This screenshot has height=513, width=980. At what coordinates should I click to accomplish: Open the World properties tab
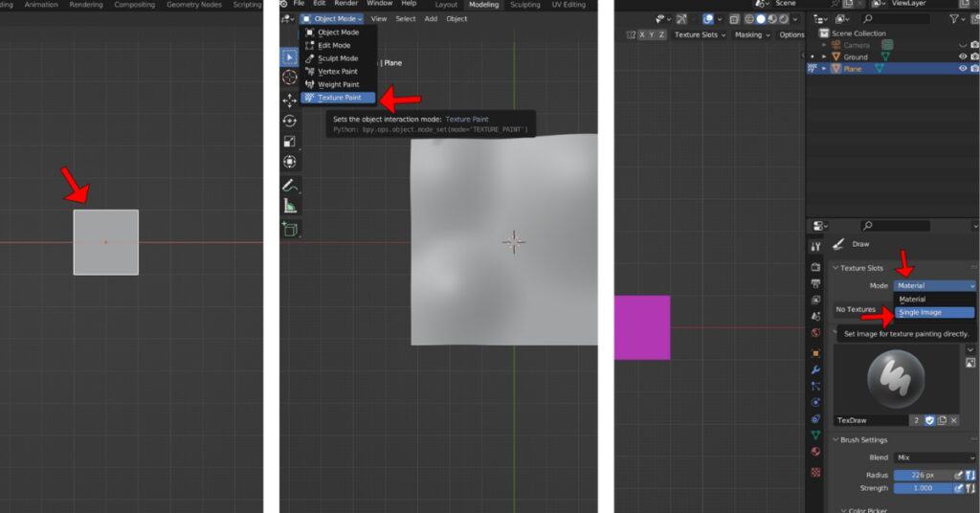pyautogui.click(x=815, y=332)
